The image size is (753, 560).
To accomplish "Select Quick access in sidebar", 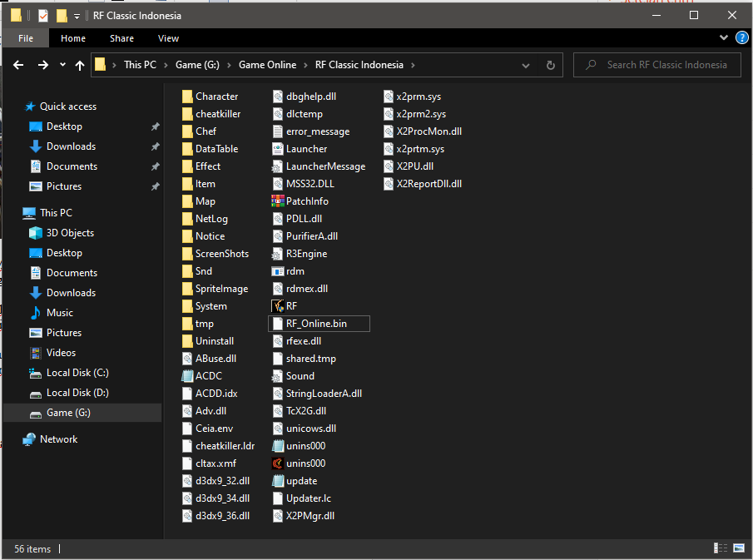I will click(67, 107).
